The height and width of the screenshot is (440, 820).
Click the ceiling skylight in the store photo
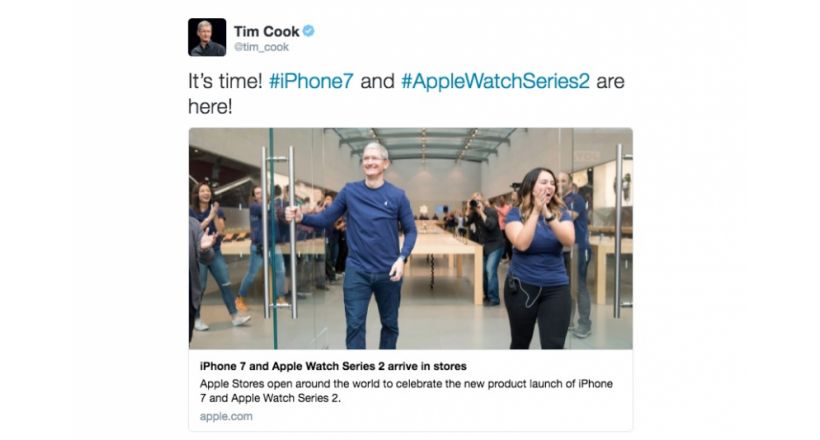click(426, 143)
